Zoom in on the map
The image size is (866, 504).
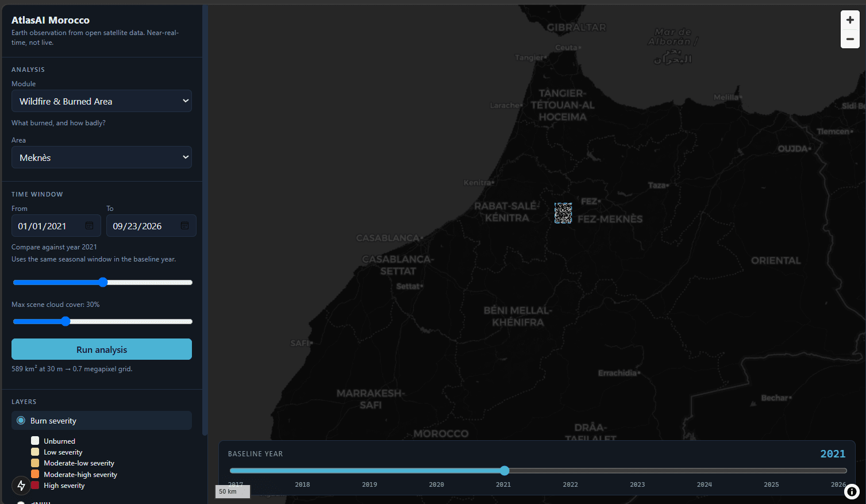850,20
